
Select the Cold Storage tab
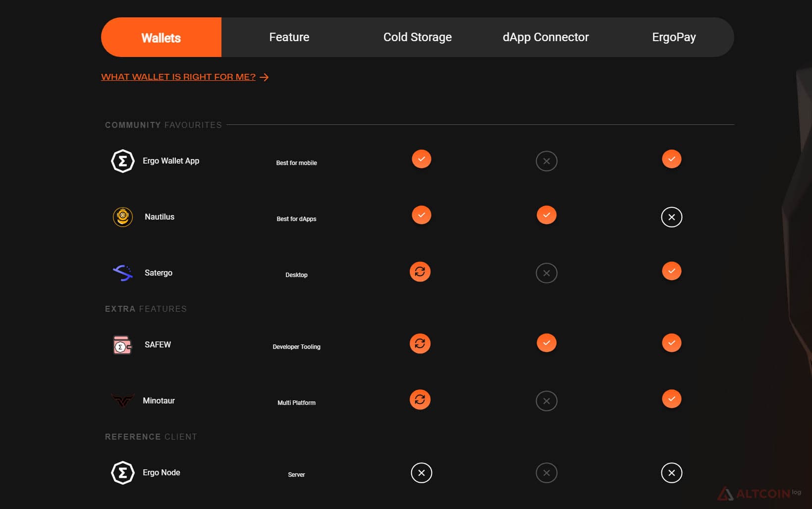[x=418, y=37]
